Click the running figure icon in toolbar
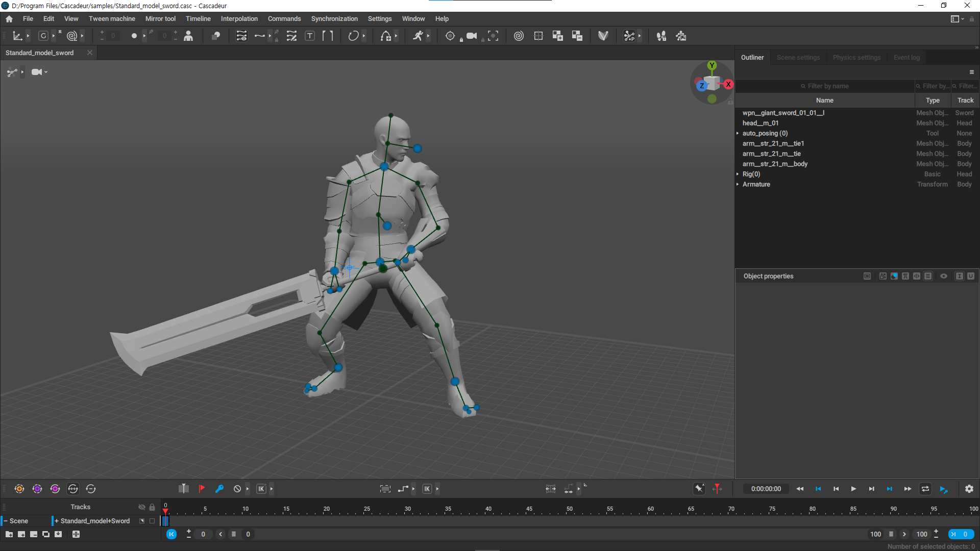This screenshot has height=551, width=980. click(x=418, y=36)
